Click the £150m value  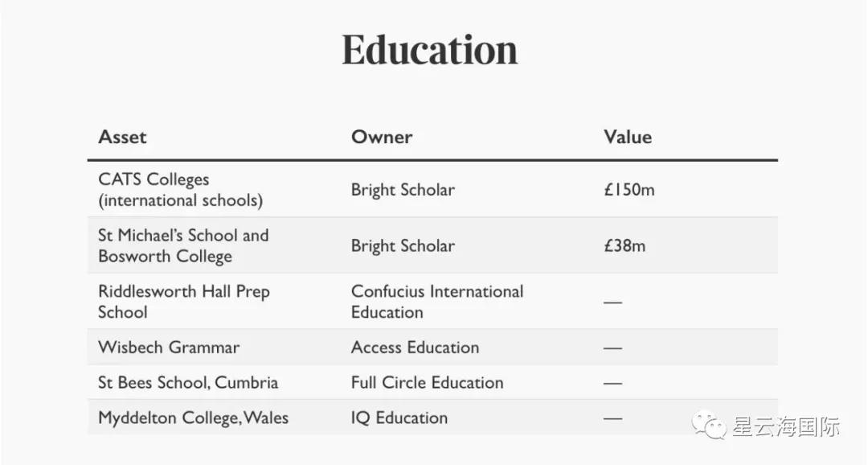(x=629, y=190)
